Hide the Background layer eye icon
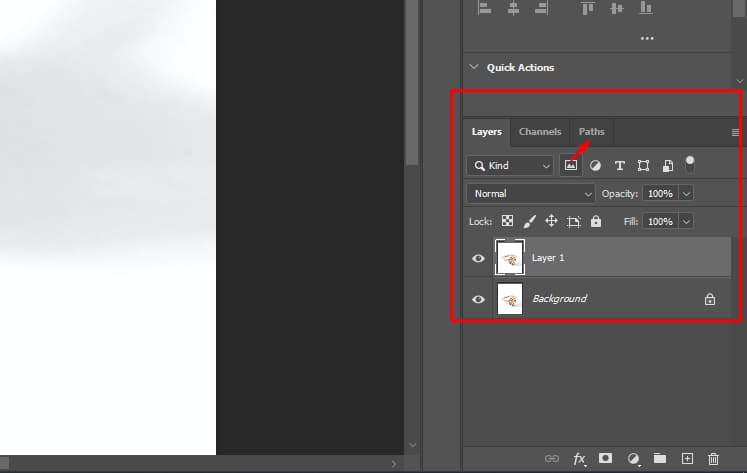Viewport: 747px width, 473px height. [x=478, y=299]
